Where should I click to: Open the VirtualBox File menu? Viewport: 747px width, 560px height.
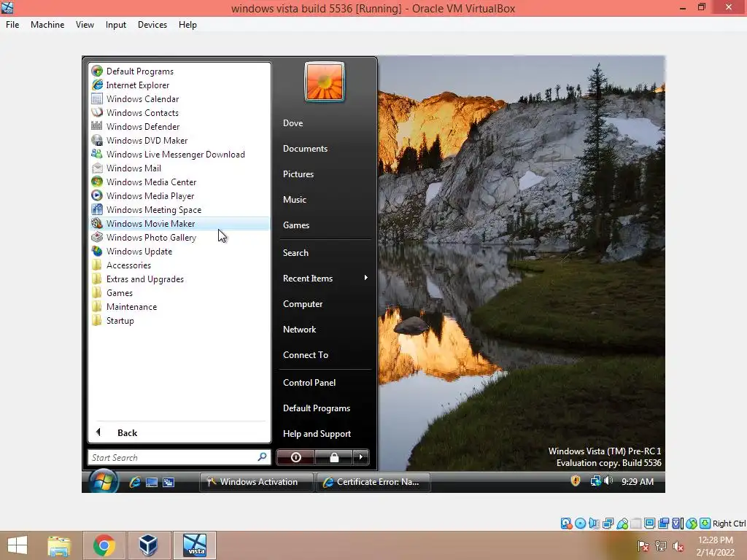(12, 25)
